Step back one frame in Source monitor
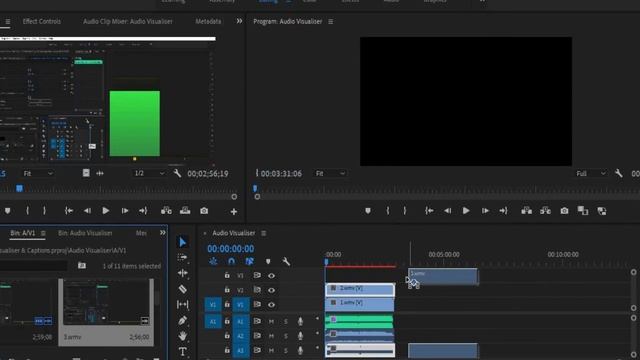 pyautogui.click(x=87, y=211)
